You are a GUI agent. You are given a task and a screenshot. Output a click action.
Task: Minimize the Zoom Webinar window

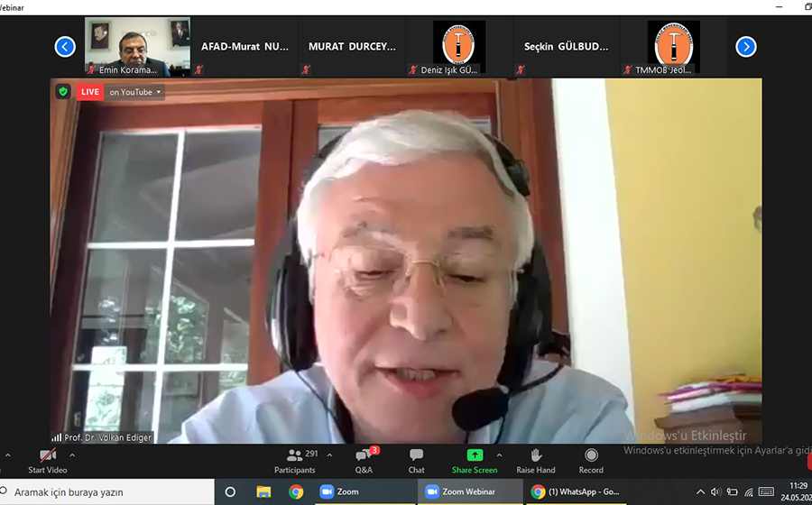pos(780,6)
